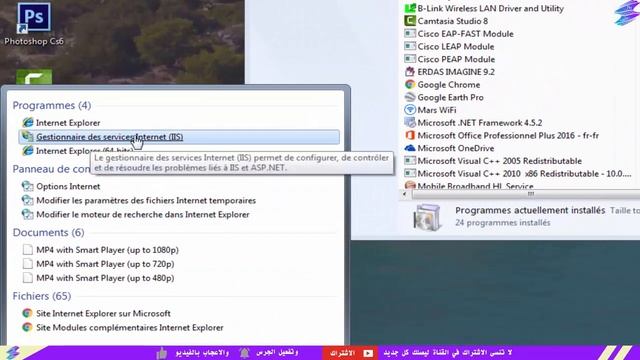Launch Internet Explorer from search results
The height and width of the screenshot is (360, 640).
pos(68,122)
